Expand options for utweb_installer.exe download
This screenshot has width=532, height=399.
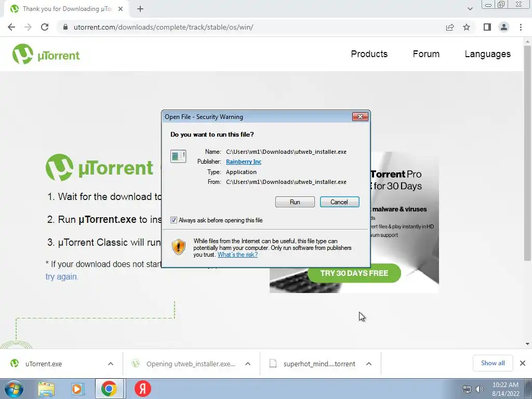(248, 364)
